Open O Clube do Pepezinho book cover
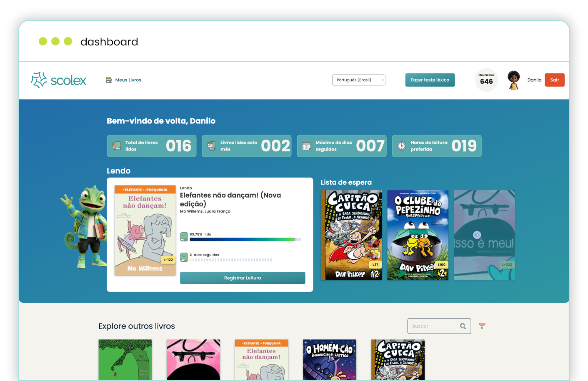The width and height of the screenshot is (588, 381). coord(418,235)
